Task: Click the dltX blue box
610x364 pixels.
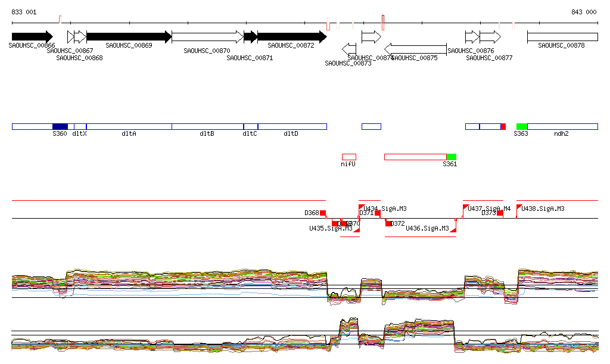Action: pyautogui.click(x=80, y=126)
